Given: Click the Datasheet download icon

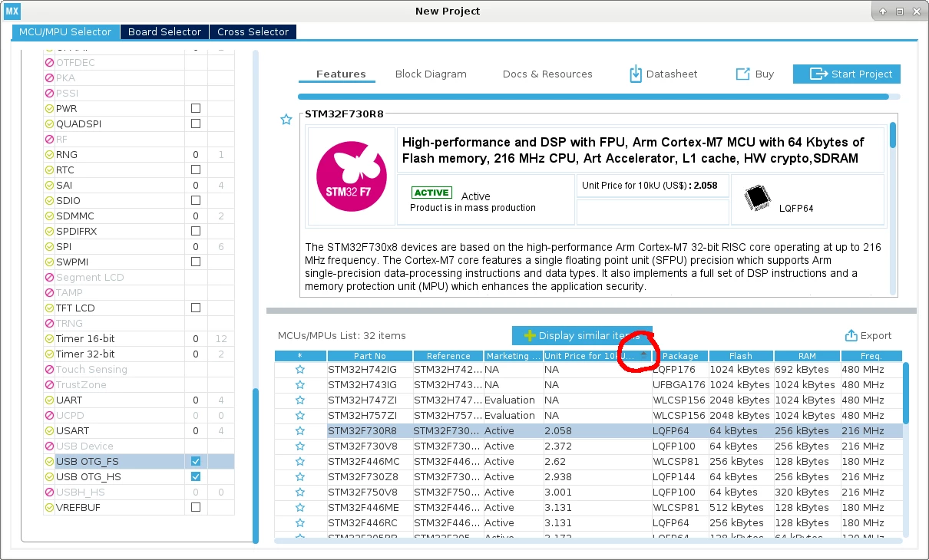Looking at the screenshot, I should 636,74.
